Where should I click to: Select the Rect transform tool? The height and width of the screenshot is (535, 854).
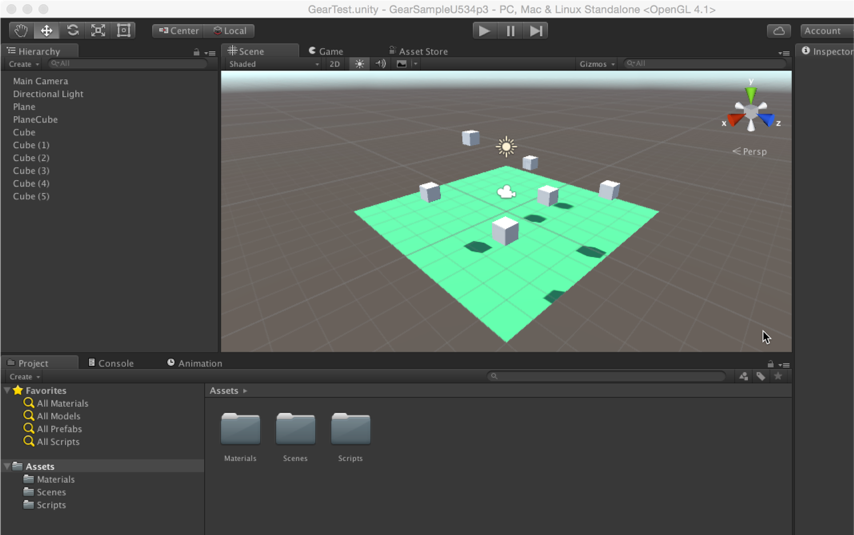pyautogui.click(x=124, y=31)
